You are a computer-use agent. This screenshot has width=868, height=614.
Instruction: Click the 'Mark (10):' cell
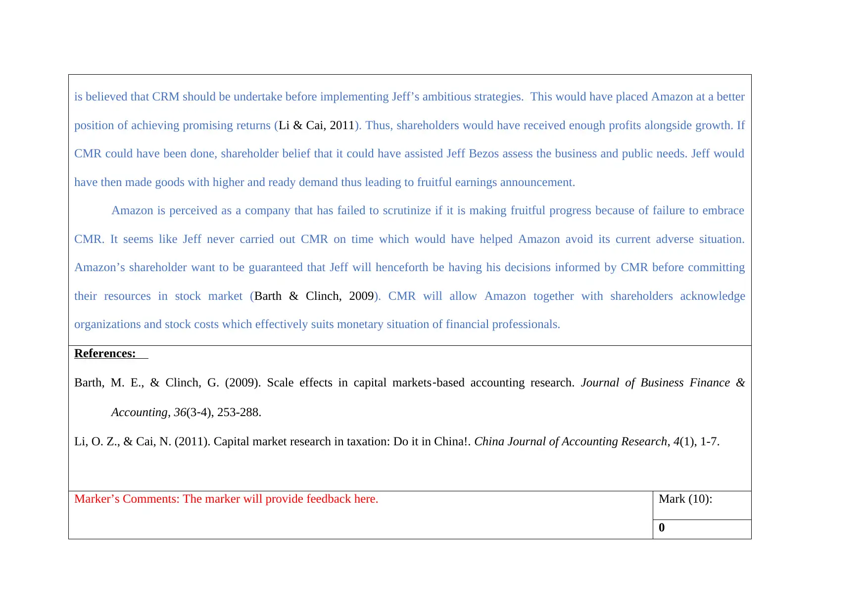point(702,505)
